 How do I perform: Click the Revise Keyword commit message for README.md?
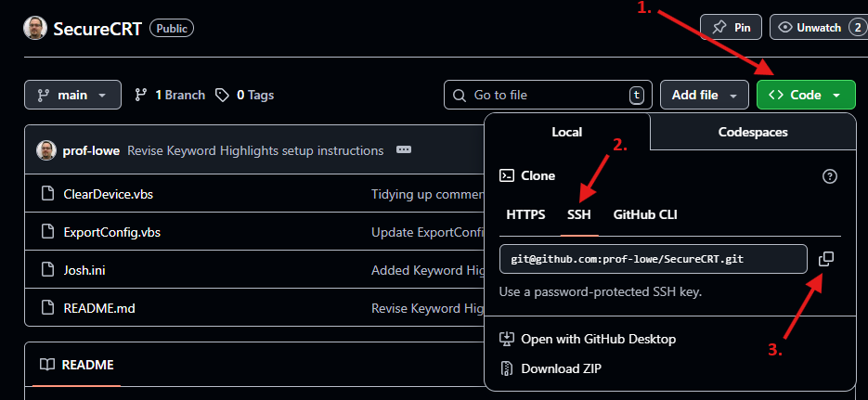(428, 307)
